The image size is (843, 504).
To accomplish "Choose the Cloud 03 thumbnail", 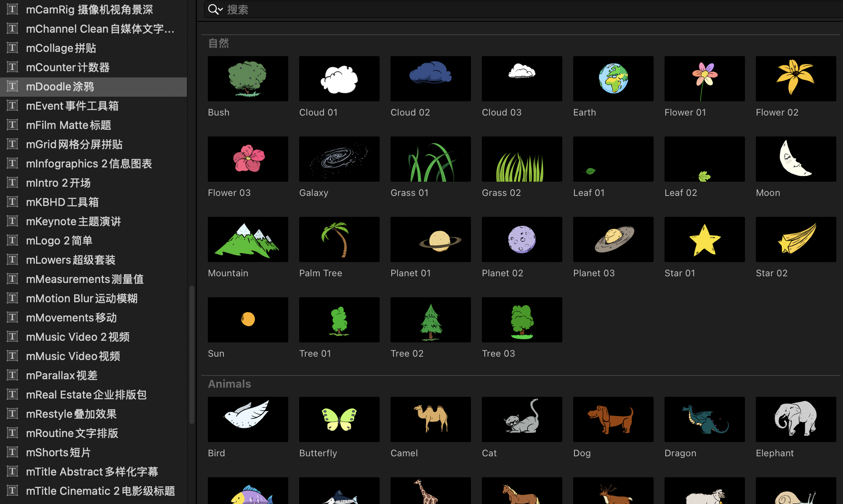I will pyautogui.click(x=522, y=79).
